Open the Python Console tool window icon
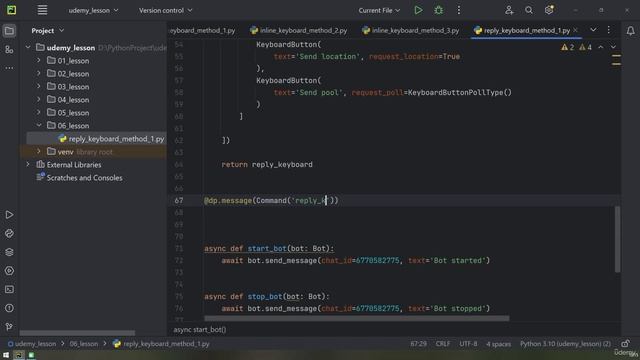 tap(9, 271)
